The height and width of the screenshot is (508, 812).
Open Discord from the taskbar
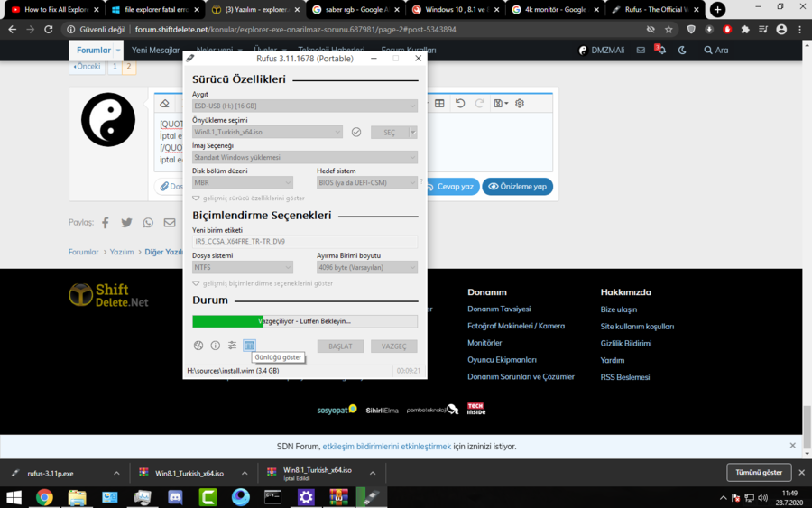point(176,498)
